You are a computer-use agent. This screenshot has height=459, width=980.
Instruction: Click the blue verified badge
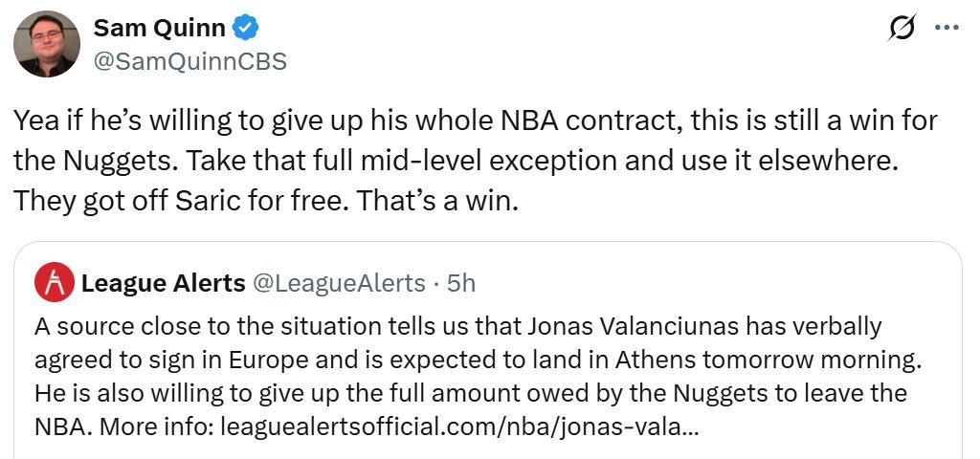tap(246, 29)
